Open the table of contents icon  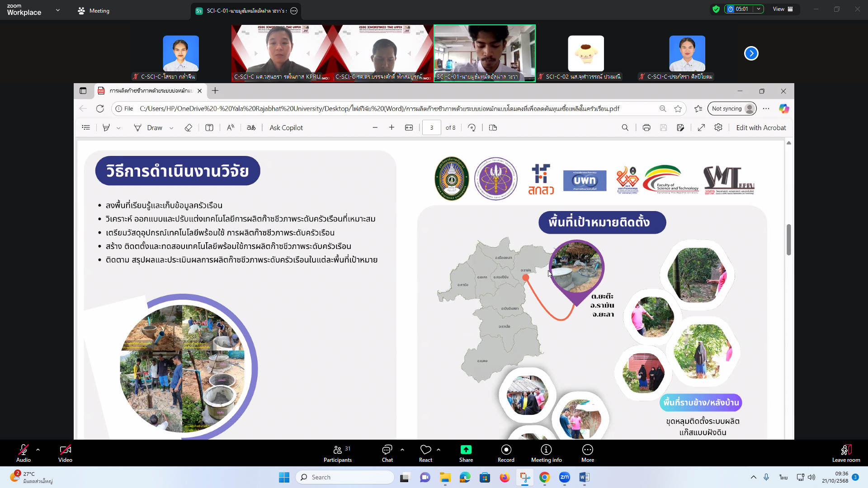(86, 128)
